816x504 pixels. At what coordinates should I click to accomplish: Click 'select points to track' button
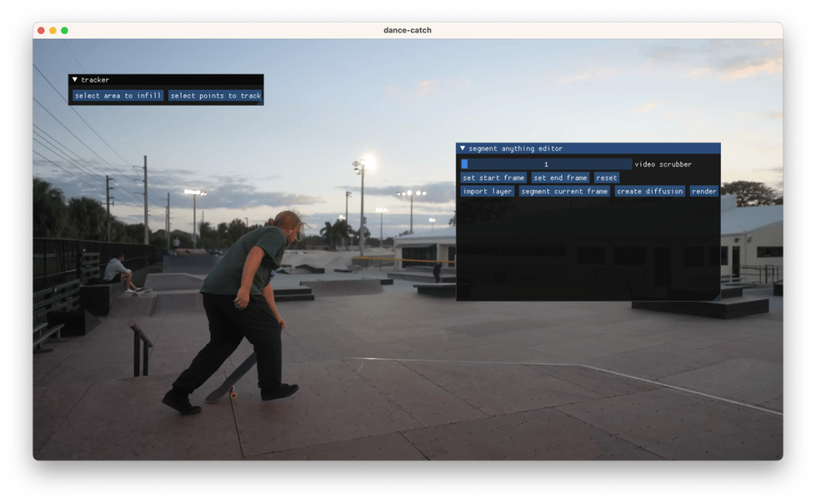(215, 96)
